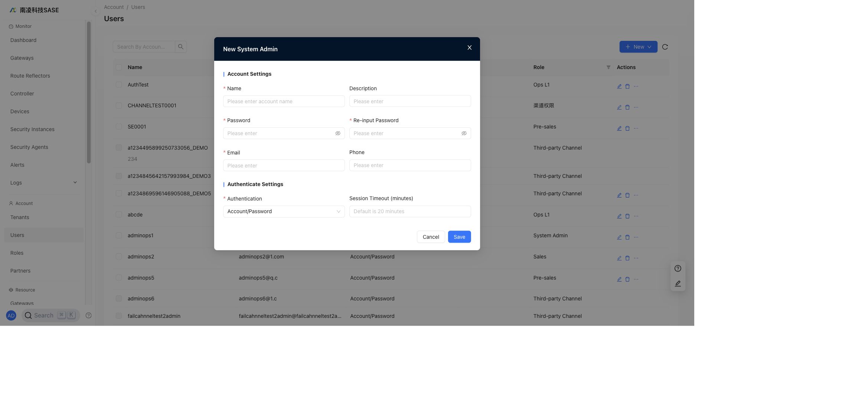Toggle Re-input Password visibility eye icon
Screen dimensions: 868x407
tap(464, 133)
